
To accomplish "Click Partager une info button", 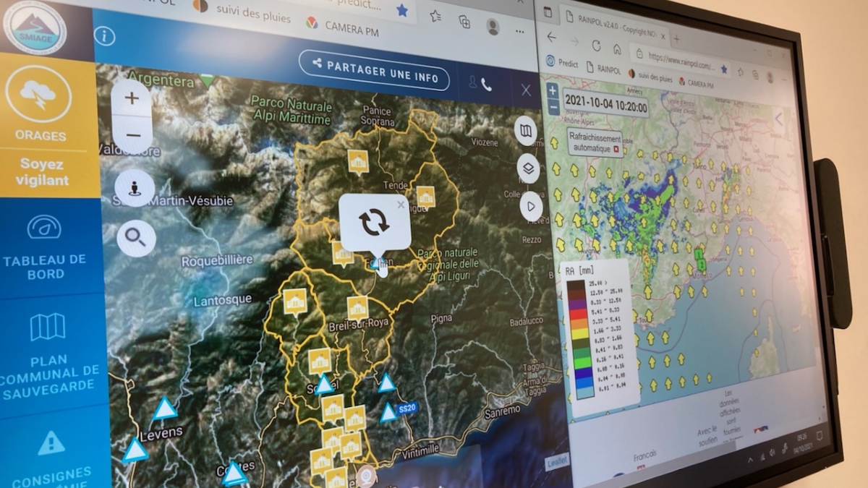I will (374, 71).
